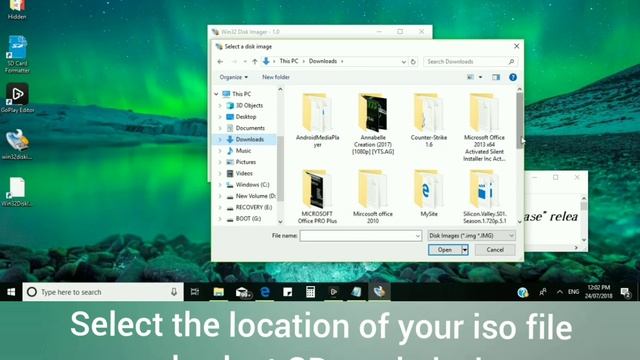Select Music in the navigation tree

(243, 151)
